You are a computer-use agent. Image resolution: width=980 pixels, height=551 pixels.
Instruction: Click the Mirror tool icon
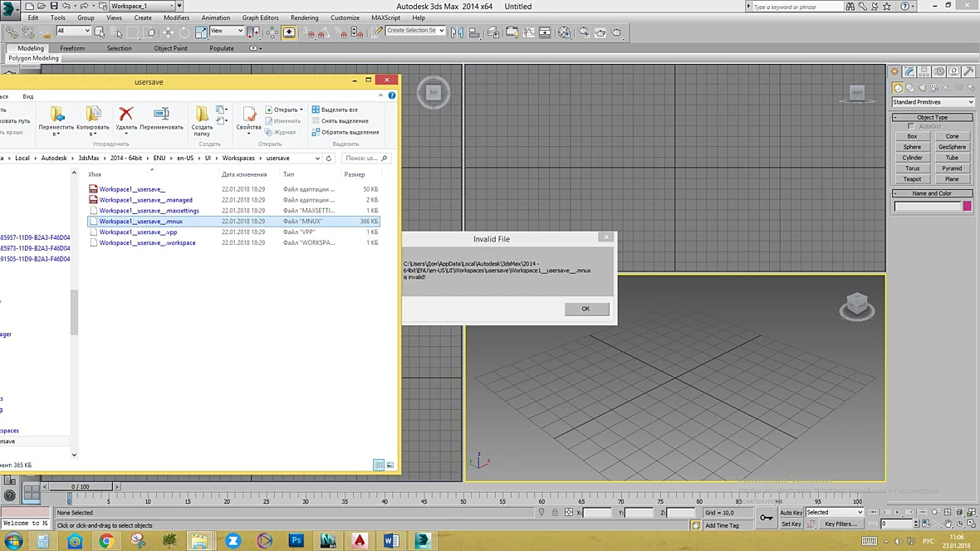pos(458,32)
